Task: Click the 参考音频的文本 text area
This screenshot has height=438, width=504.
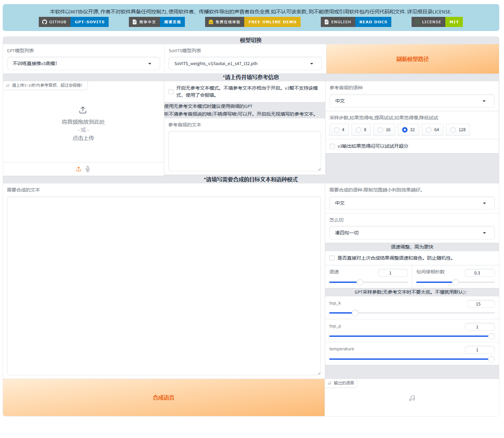Action: pos(245,151)
